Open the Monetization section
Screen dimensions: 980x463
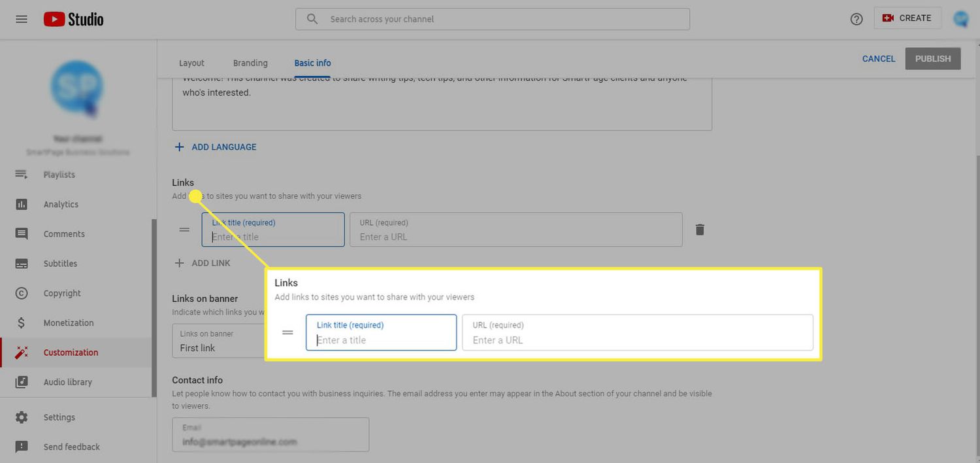(69, 322)
